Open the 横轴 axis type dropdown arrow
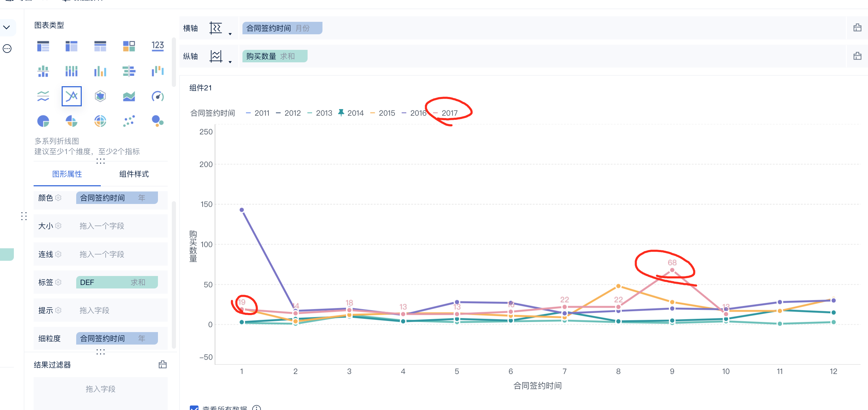Image resolution: width=868 pixels, height=410 pixels. click(x=230, y=34)
